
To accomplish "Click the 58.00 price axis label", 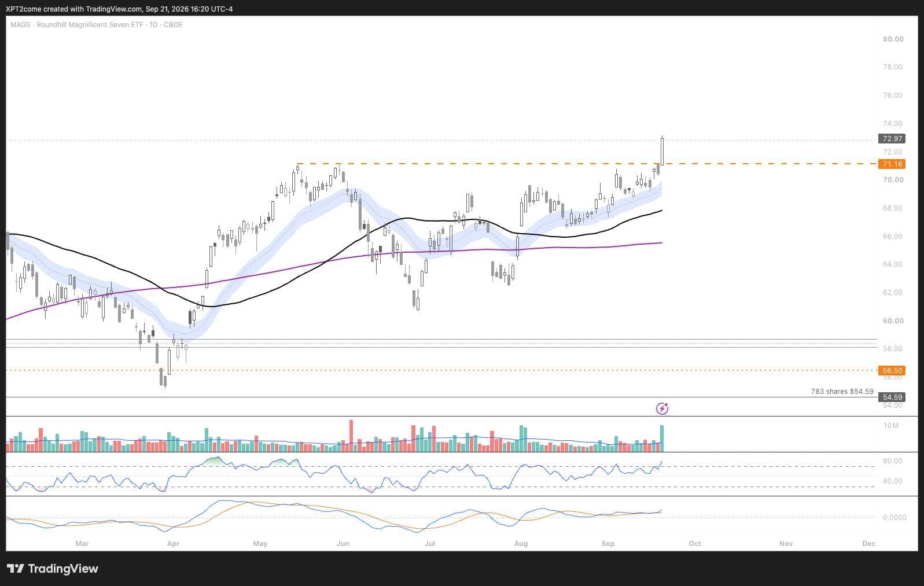I will (x=893, y=349).
